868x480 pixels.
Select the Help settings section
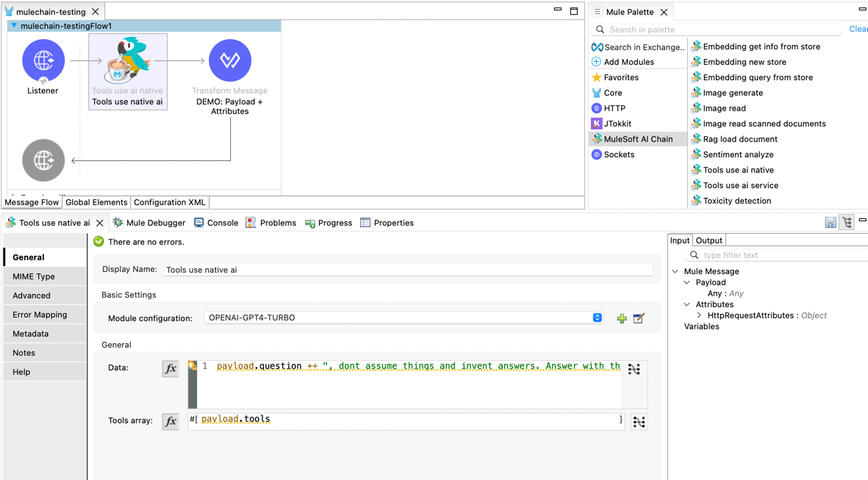45,372
